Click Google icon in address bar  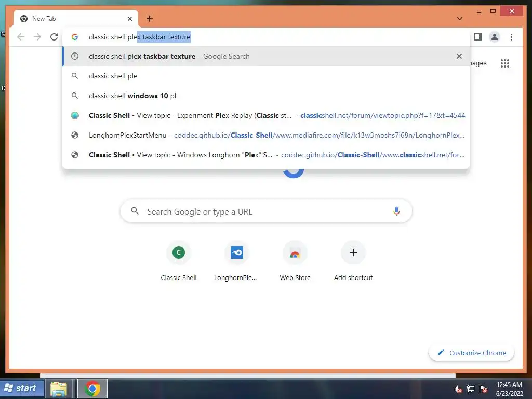(x=75, y=37)
